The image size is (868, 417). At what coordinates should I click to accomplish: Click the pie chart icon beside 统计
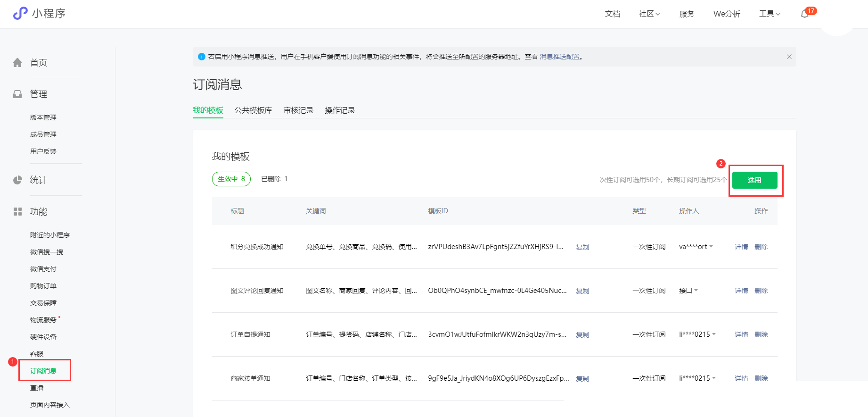(x=17, y=180)
